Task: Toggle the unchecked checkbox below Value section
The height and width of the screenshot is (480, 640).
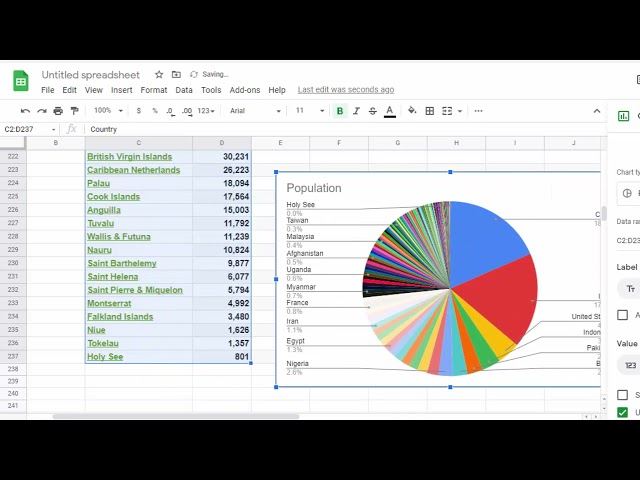Action: (x=622, y=395)
